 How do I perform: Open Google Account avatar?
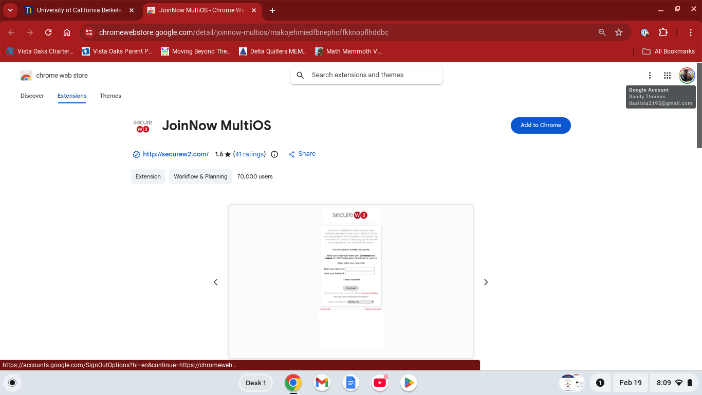point(687,75)
